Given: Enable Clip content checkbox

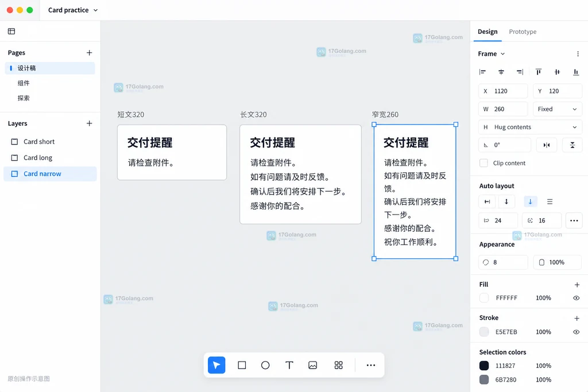Looking at the screenshot, I should pyautogui.click(x=483, y=163).
